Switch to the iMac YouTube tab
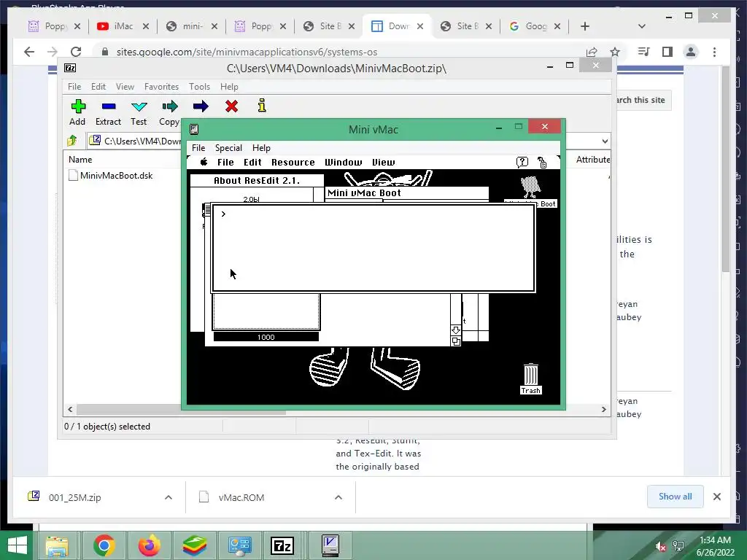Viewport: 747px width, 560px height. pos(123,26)
